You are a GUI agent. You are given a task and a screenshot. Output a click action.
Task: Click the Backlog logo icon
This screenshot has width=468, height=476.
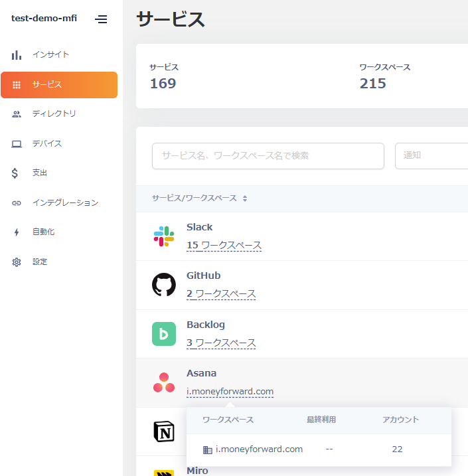click(x=164, y=334)
